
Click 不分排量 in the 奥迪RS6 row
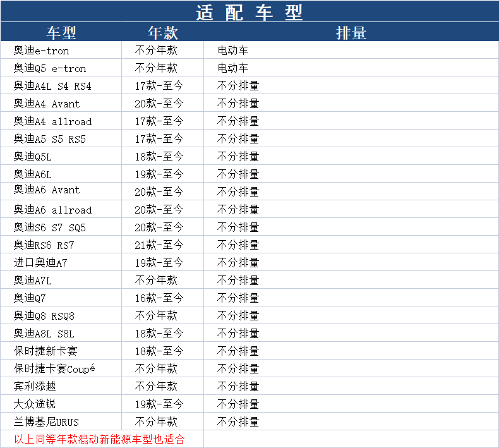tap(238, 245)
